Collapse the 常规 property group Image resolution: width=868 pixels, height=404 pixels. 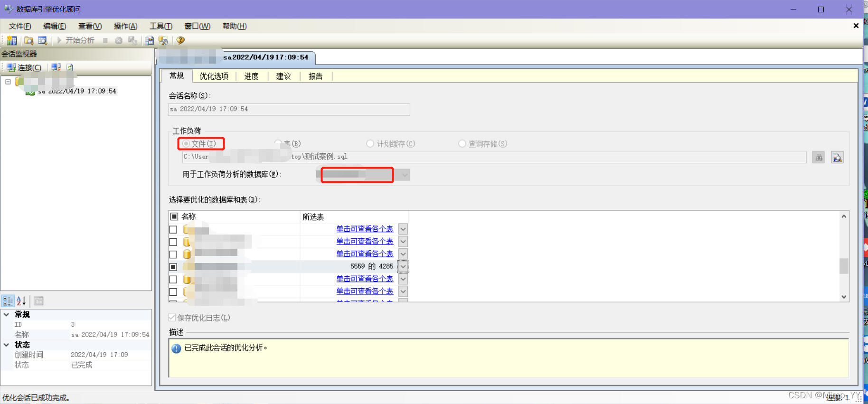[6, 314]
